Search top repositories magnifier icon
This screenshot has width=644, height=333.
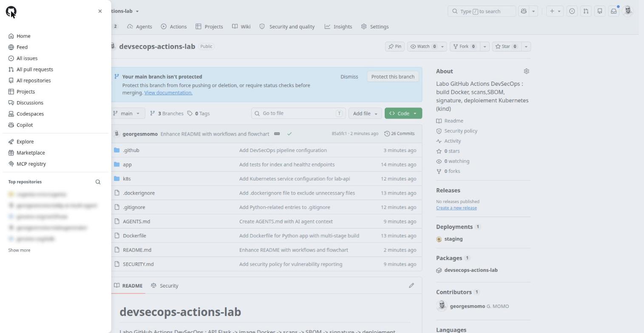pos(98,182)
